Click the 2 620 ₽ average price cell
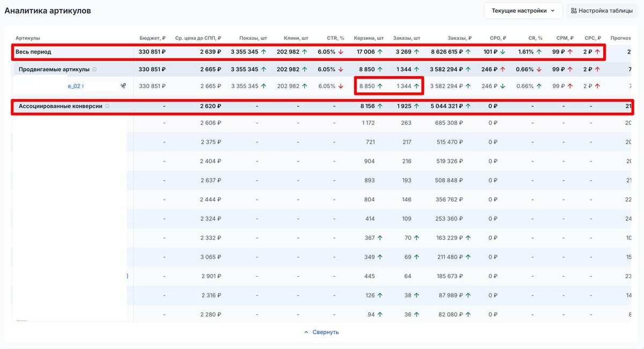The height and width of the screenshot is (349, 644). [211, 106]
